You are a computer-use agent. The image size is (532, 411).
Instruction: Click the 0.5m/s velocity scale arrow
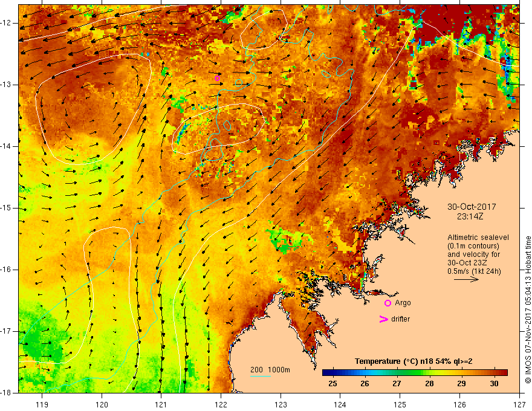(x=466, y=279)
